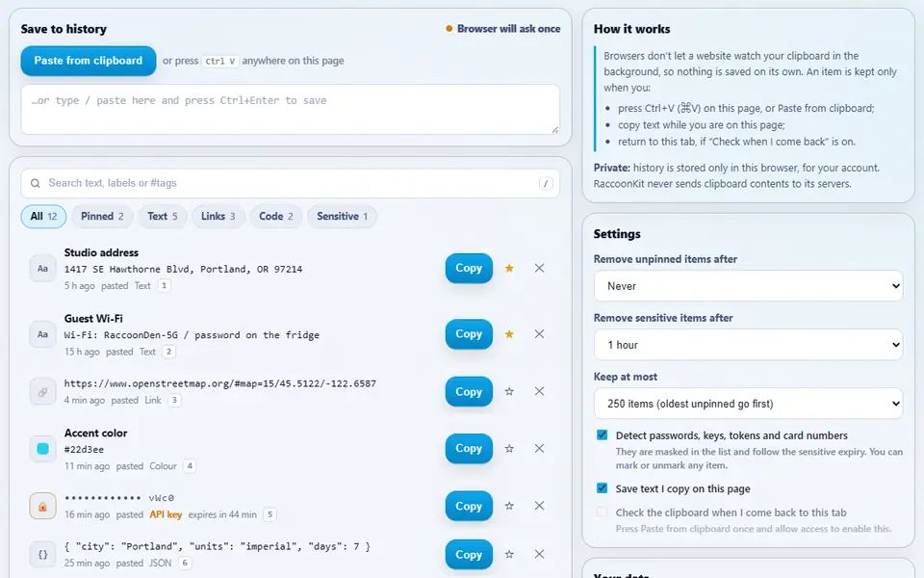
Task: Show only Text items
Action: point(162,217)
